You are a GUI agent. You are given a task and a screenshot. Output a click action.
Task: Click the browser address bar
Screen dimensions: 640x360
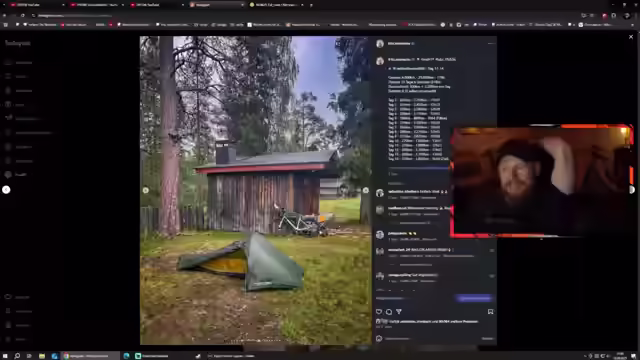pyautogui.click(x=302, y=16)
